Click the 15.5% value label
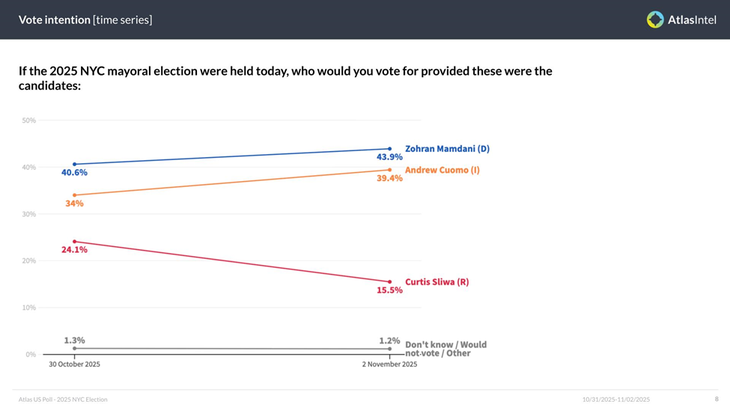The width and height of the screenshot is (730, 410). [x=389, y=290]
